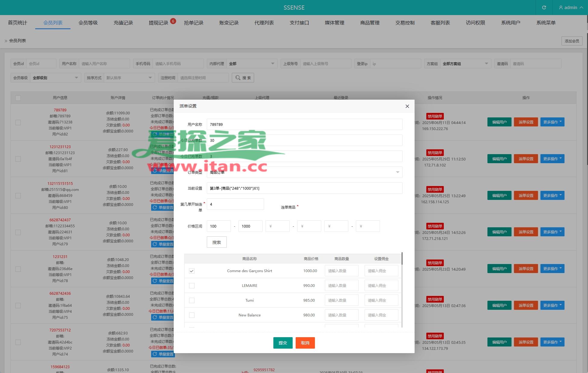The height and width of the screenshot is (373, 588).
Task: Tick the Comme des Garçons Shirt checkbox
Action: [x=192, y=271]
